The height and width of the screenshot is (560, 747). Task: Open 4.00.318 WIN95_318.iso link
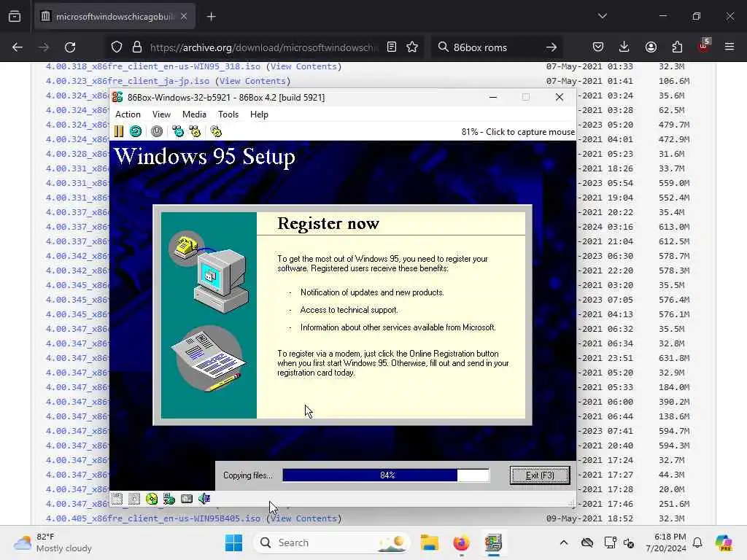153,66
